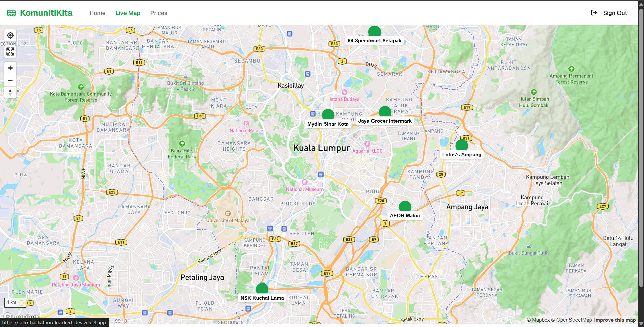Open the Improve this map link
This screenshot has width=644, height=327.
click(x=614, y=320)
